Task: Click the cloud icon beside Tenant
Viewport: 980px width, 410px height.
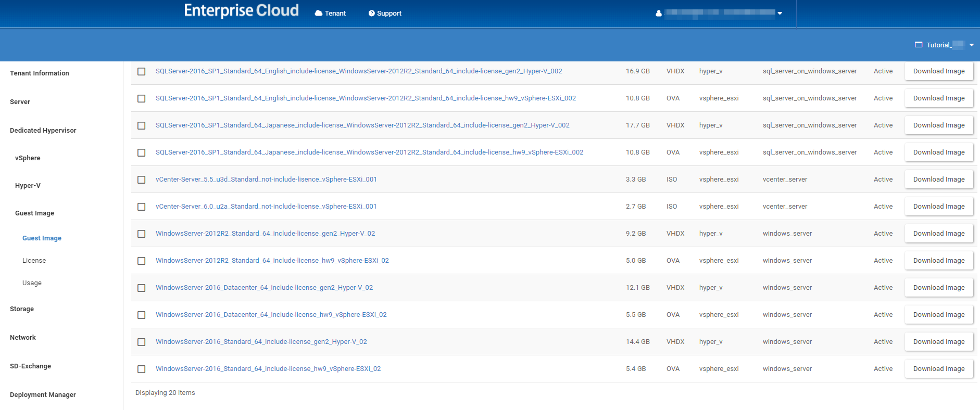Action: click(318, 14)
